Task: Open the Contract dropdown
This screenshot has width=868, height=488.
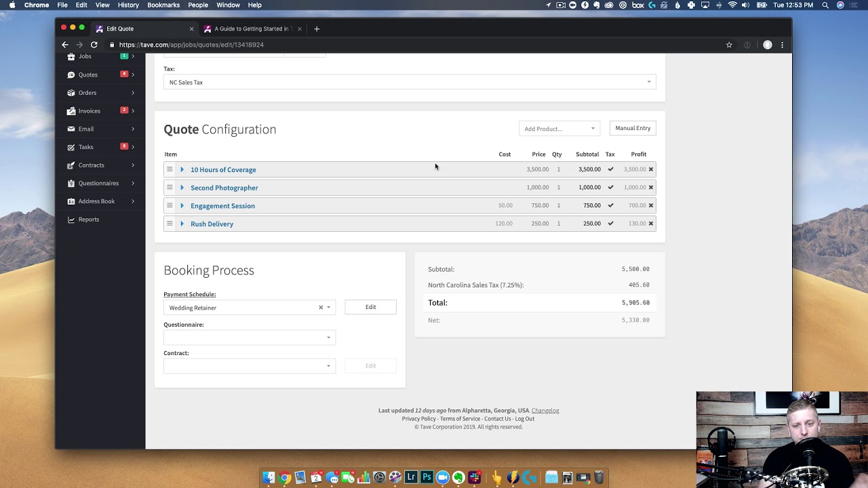Action: (249, 366)
